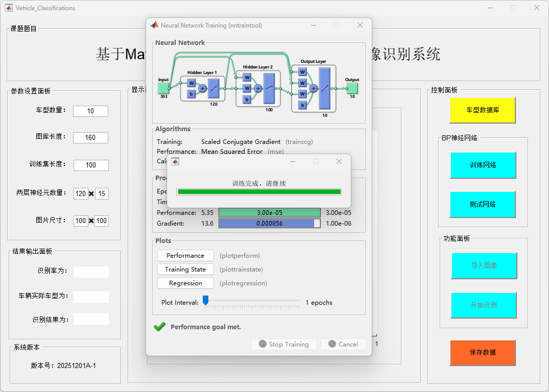Click the 开始识别 button
The width and height of the screenshot is (549, 392).
click(484, 305)
